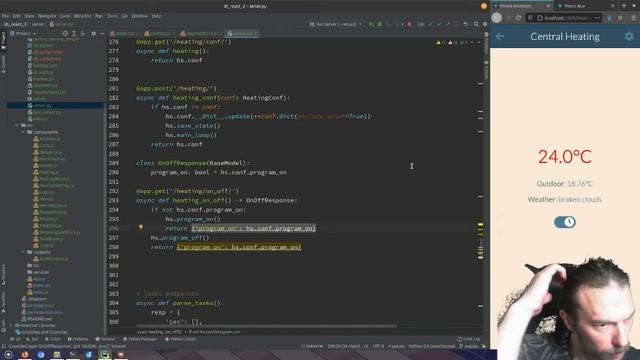This screenshot has height=360, width=640.
Task: Open the Python Packages tool window
Action: [140, 339]
